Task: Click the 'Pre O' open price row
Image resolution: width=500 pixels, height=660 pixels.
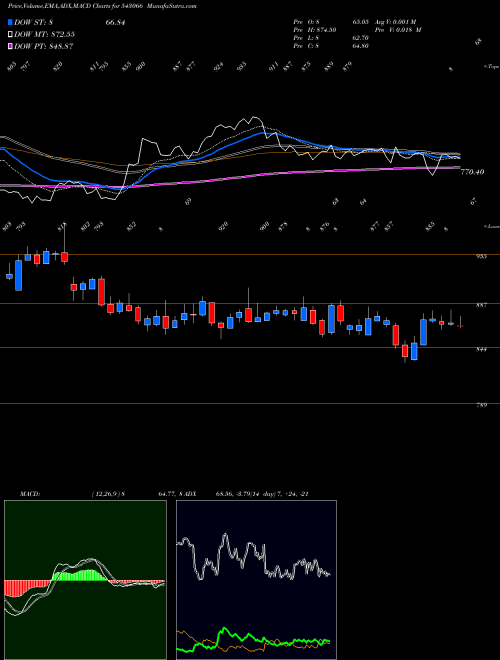Action: click(331, 21)
